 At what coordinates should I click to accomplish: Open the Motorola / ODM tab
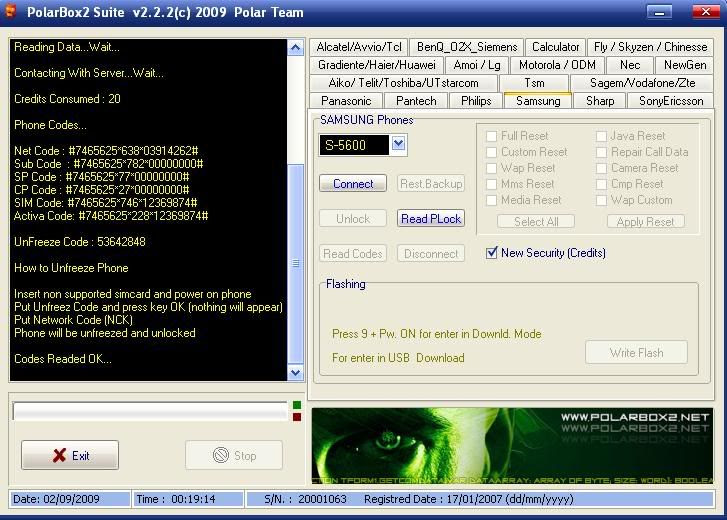(x=557, y=65)
